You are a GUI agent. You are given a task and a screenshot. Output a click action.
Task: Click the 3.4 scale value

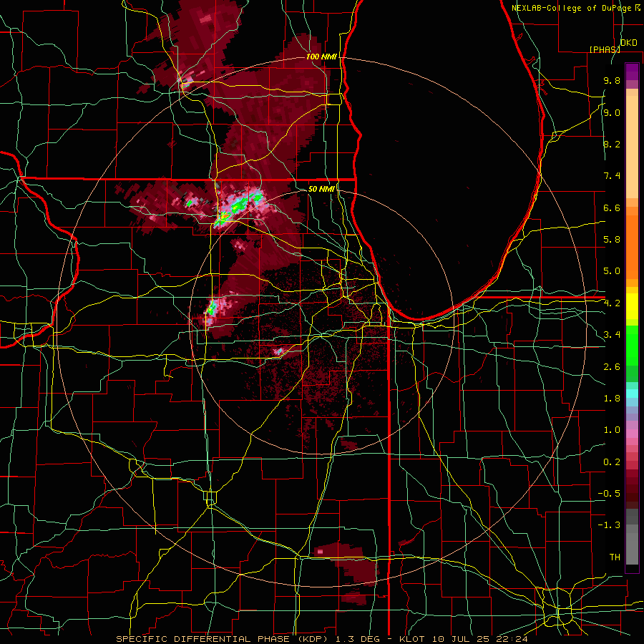pyautogui.click(x=612, y=335)
